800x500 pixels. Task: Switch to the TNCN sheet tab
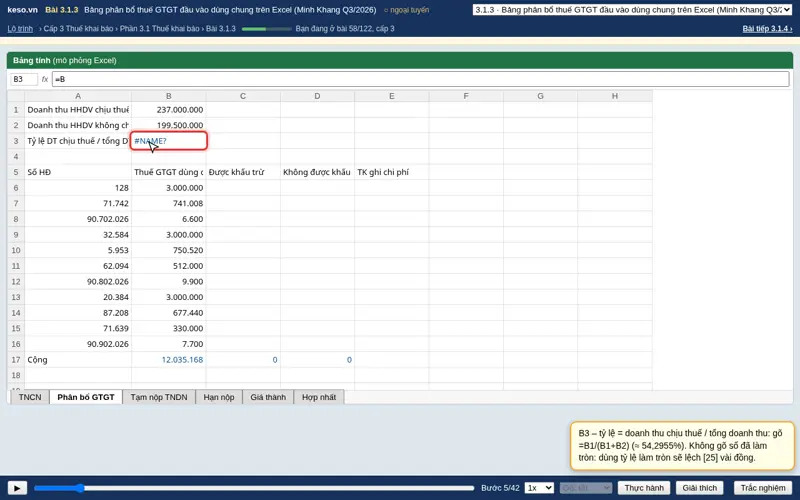click(x=30, y=397)
